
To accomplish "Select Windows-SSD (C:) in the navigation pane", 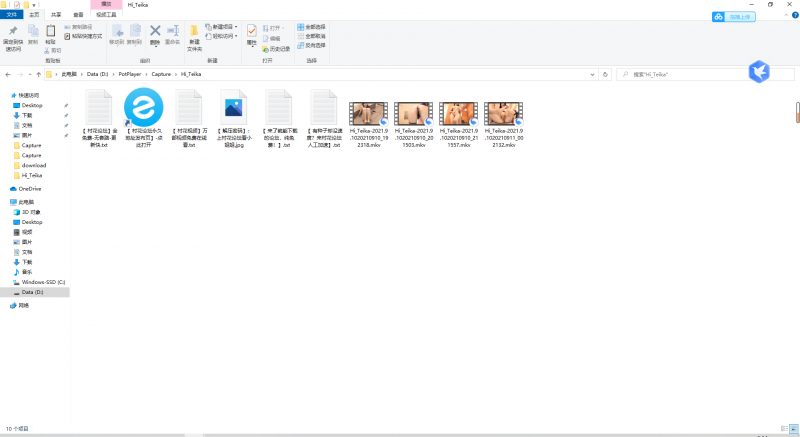I will [43, 282].
